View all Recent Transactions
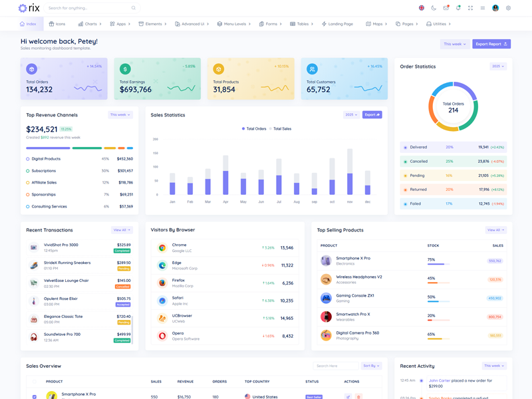532x399 pixels. pos(122,230)
